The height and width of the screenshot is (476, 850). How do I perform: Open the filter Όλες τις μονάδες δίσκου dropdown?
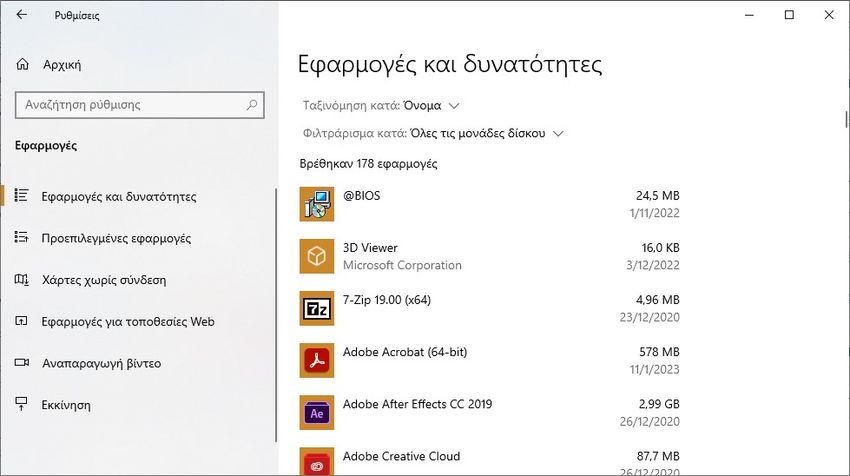coord(433,133)
